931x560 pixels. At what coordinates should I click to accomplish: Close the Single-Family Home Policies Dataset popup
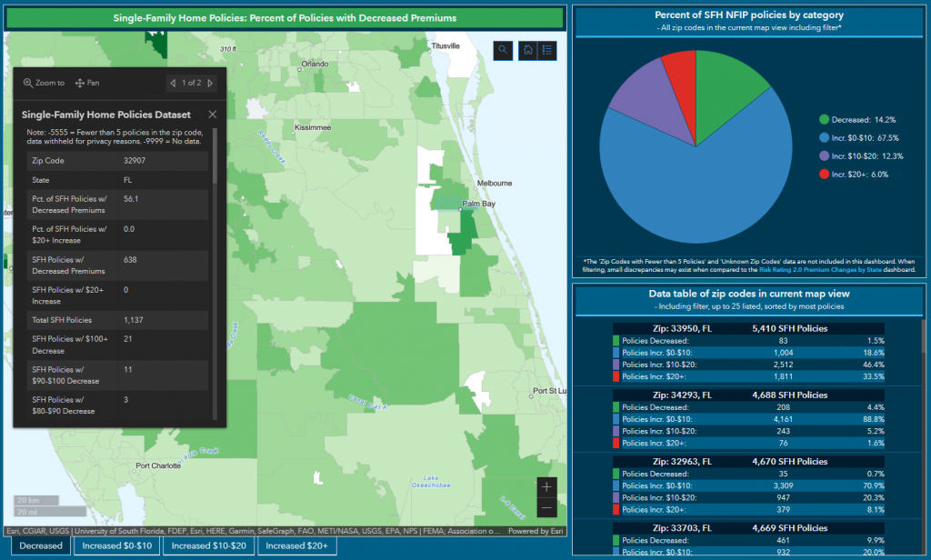212,114
